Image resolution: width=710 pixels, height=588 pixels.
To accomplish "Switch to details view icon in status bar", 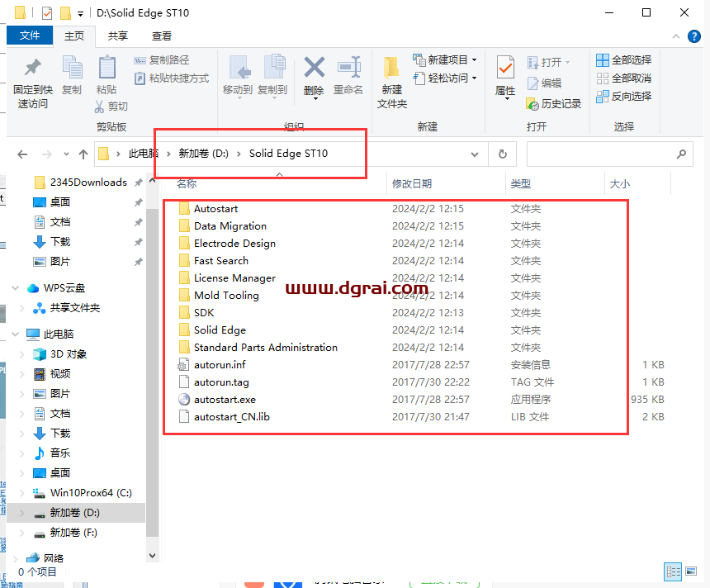I will (673, 571).
